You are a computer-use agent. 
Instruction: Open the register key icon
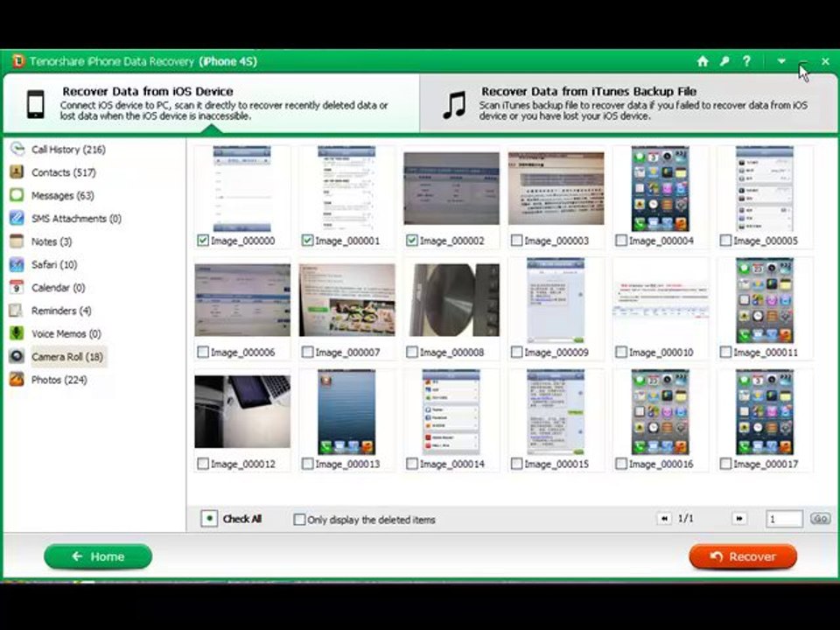(724, 61)
